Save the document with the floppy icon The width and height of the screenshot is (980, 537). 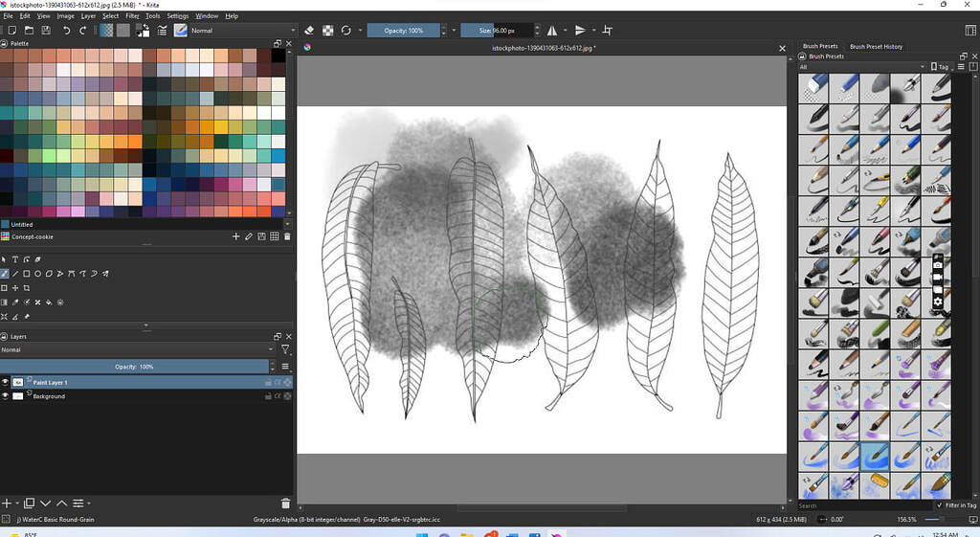click(46, 30)
